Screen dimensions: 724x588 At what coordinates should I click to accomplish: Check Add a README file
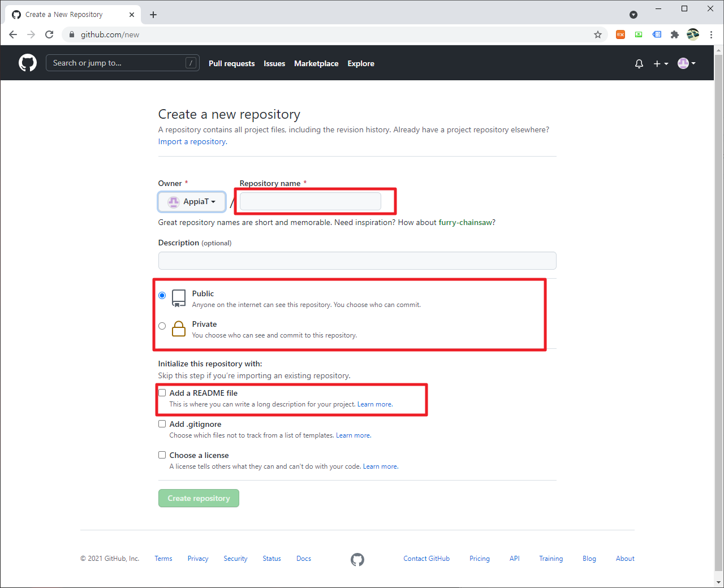pyautogui.click(x=162, y=392)
